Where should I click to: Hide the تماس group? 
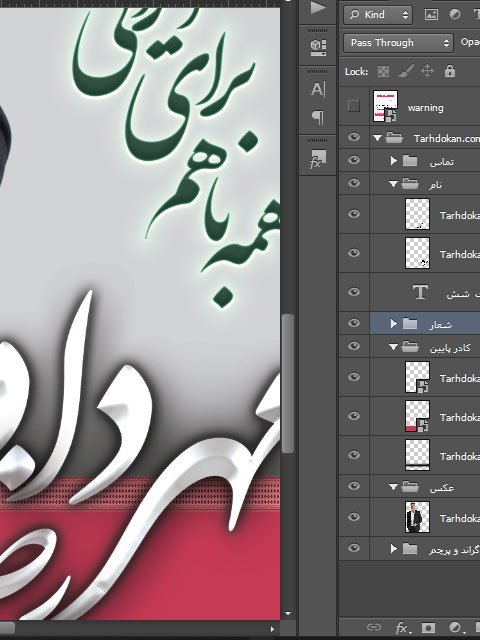(x=354, y=160)
